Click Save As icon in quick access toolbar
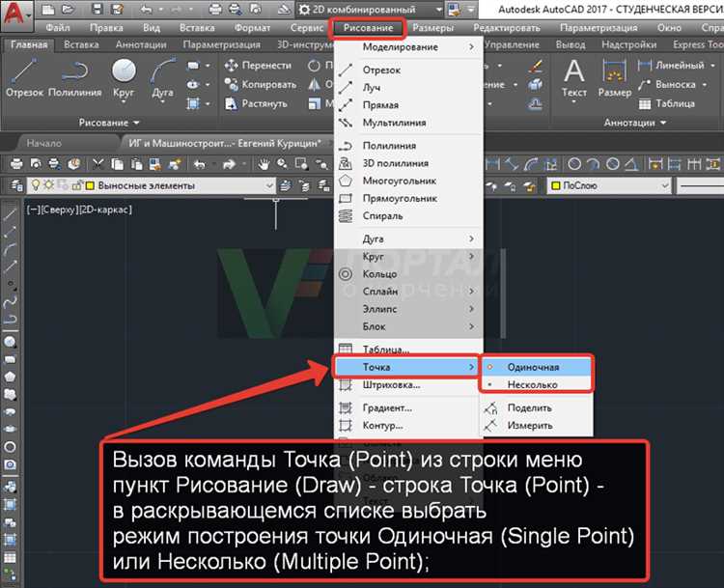This screenshot has width=724, height=588. tap(118, 10)
